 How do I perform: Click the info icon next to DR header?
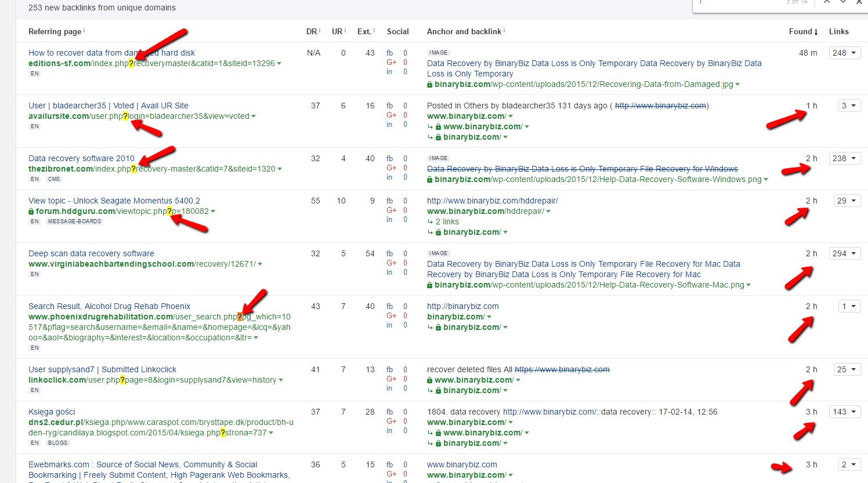tap(320, 30)
